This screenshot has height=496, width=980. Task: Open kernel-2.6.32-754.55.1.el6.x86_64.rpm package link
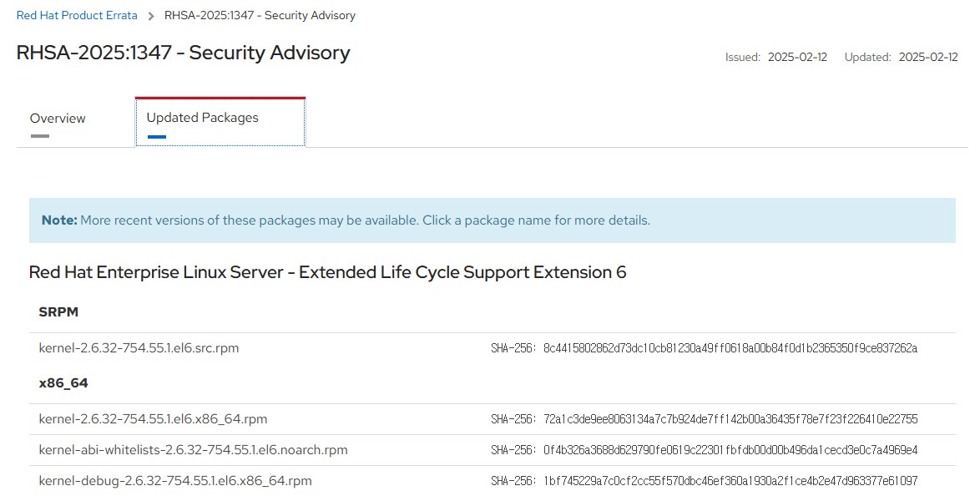[x=153, y=419]
